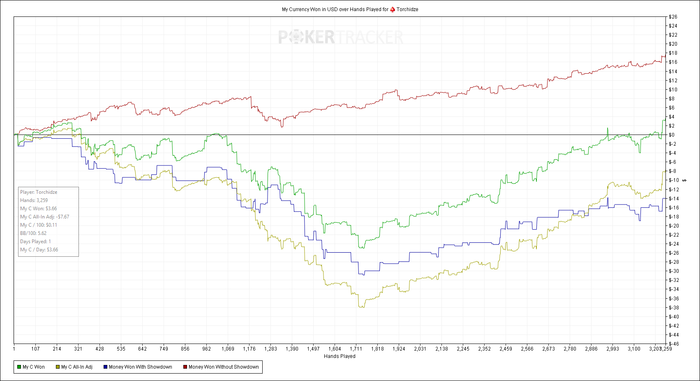Click the '1,711' tick on the x-axis
The width and height of the screenshot is (700, 381).
pos(356,349)
